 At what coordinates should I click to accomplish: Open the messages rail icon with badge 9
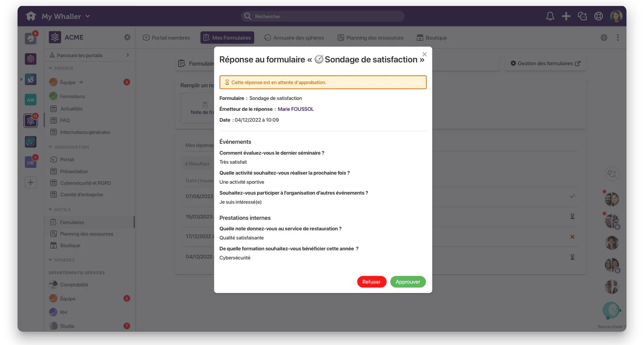point(31,38)
